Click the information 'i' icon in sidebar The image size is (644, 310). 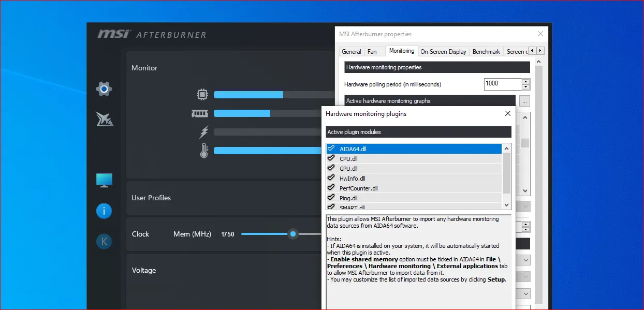tap(104, 211)
